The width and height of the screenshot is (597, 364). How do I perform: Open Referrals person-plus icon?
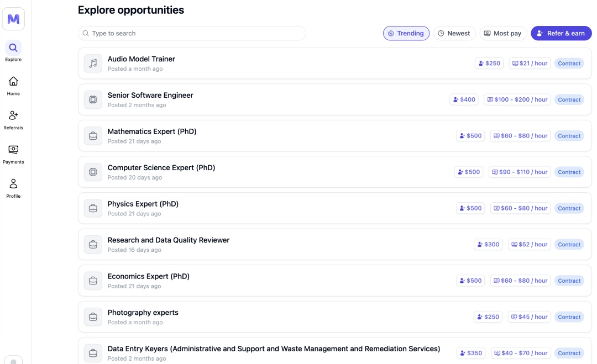pyautogui.click(x=13, y=116)
